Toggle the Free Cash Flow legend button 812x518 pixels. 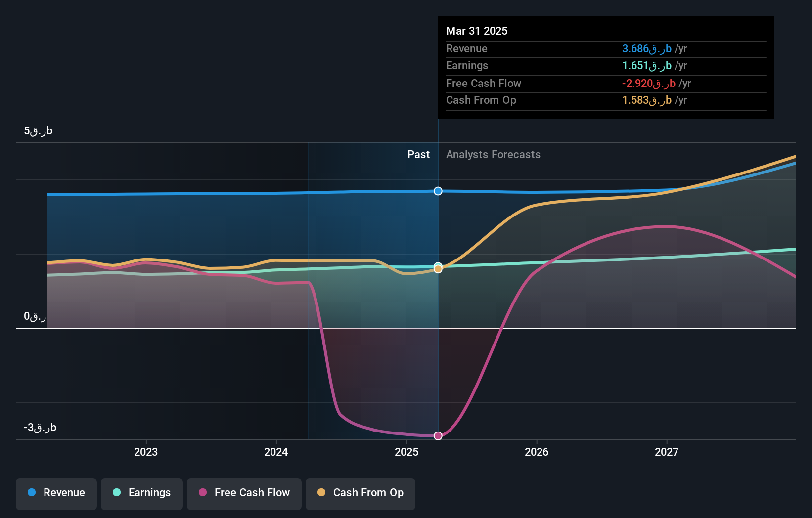[x=244, y=494]
